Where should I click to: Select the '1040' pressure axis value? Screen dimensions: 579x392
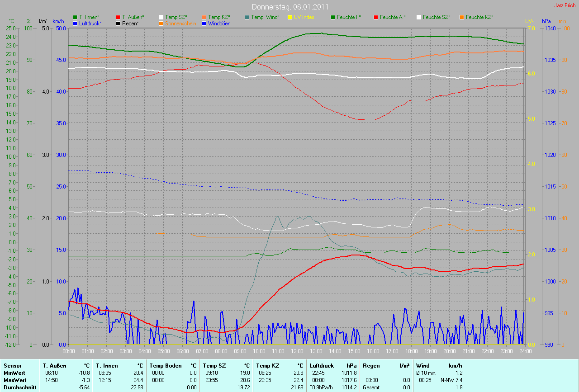tap(550, 28)
